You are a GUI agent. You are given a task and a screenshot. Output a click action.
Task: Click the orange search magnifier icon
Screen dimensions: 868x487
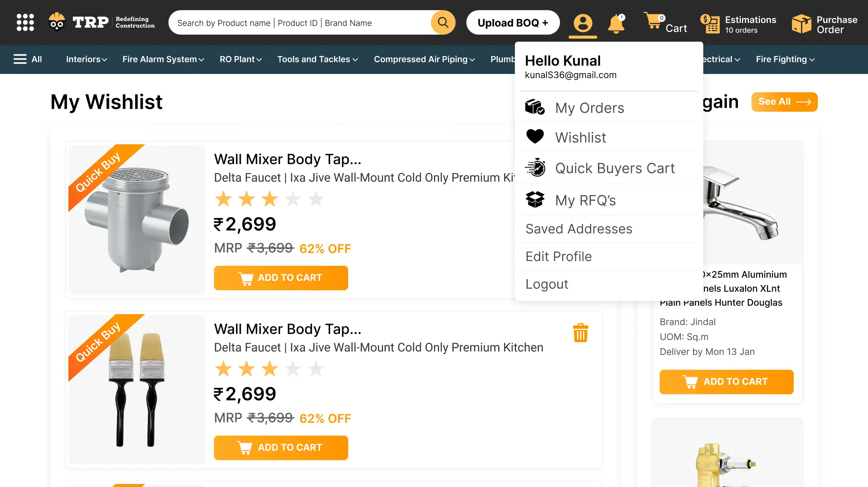[x=443, y=23]
